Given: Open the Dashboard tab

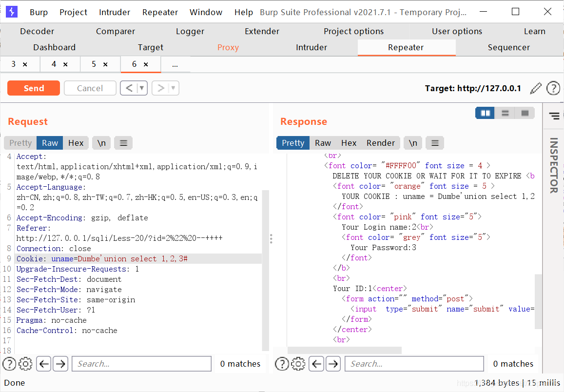Looking at the screenshot, I should 54,47.
